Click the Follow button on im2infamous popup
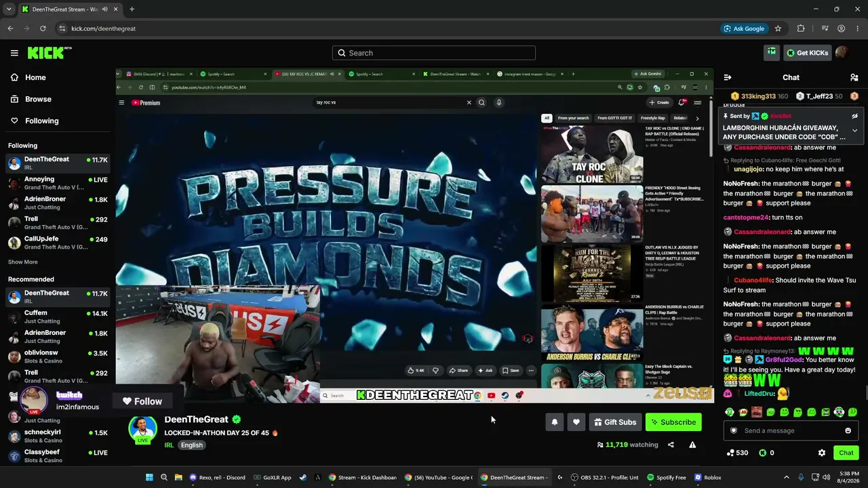The height and width of the screenshot is (488, 868). [142, 401]
